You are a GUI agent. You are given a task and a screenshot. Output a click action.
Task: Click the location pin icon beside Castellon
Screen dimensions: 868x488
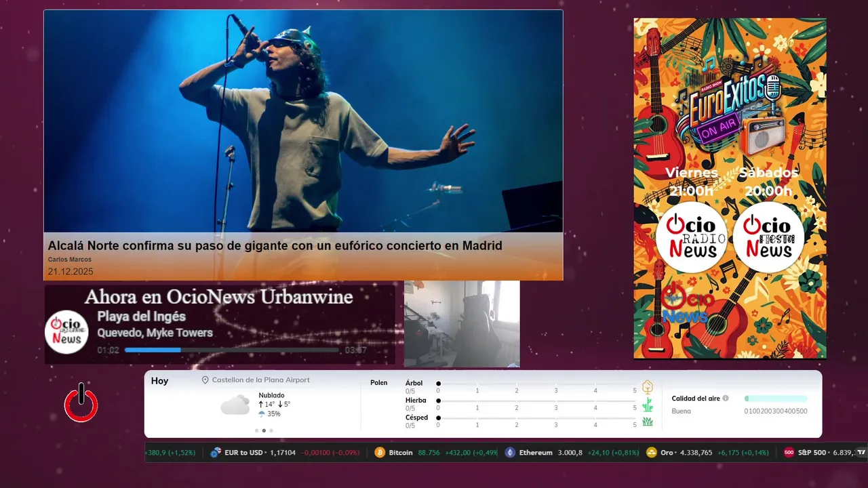coord(205,380)
